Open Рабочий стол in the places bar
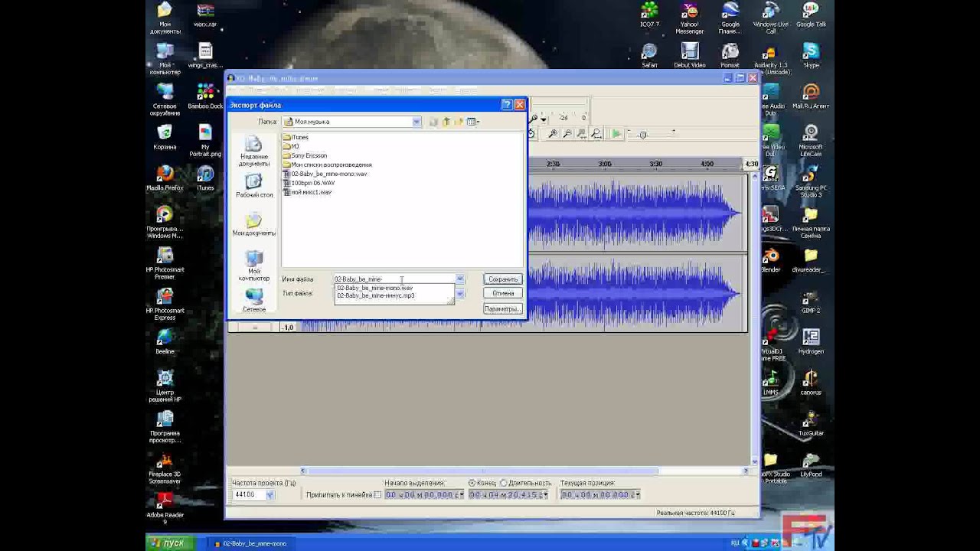This screenshot has width=980, height=551. coord(253,186)
